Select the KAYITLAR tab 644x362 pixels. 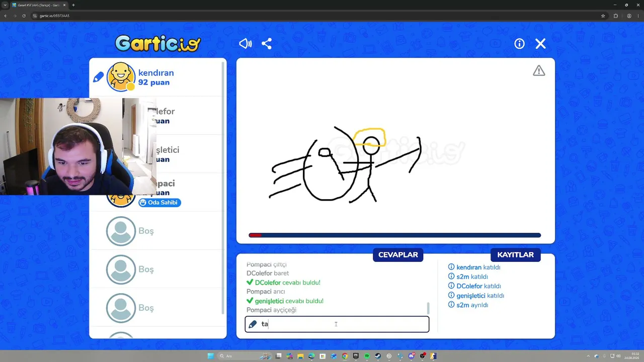(x=515, y=255)
